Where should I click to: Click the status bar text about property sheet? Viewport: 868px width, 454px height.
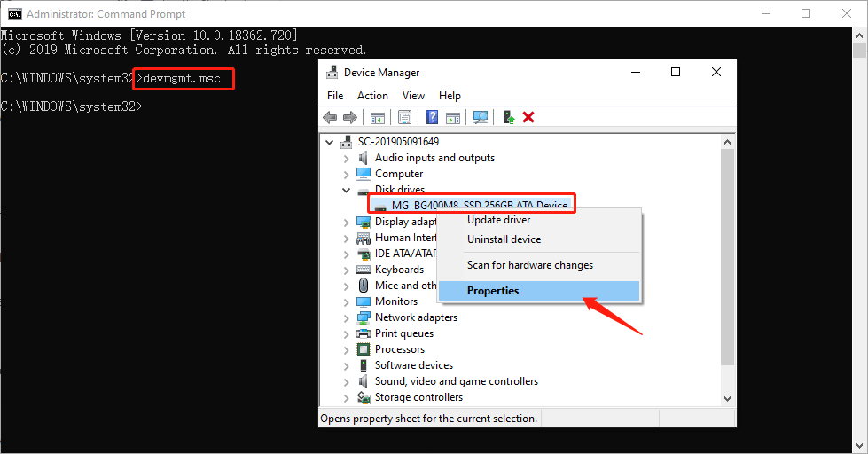point(429,419)
